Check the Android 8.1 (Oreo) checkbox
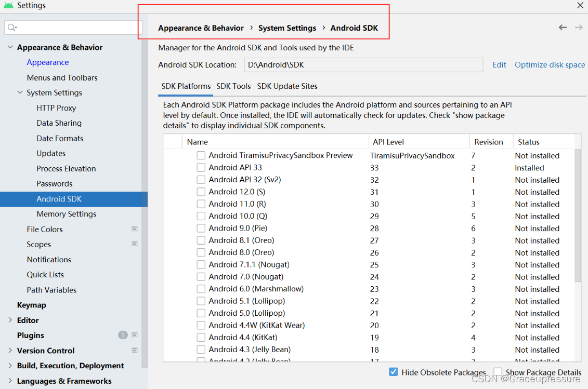588x389 pixels. 201,240
